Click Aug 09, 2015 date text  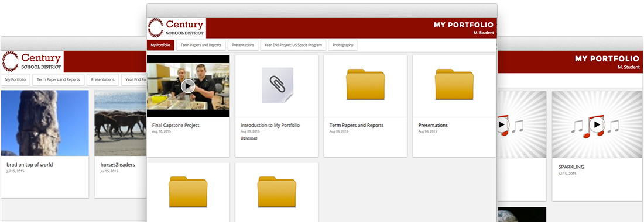250,131
